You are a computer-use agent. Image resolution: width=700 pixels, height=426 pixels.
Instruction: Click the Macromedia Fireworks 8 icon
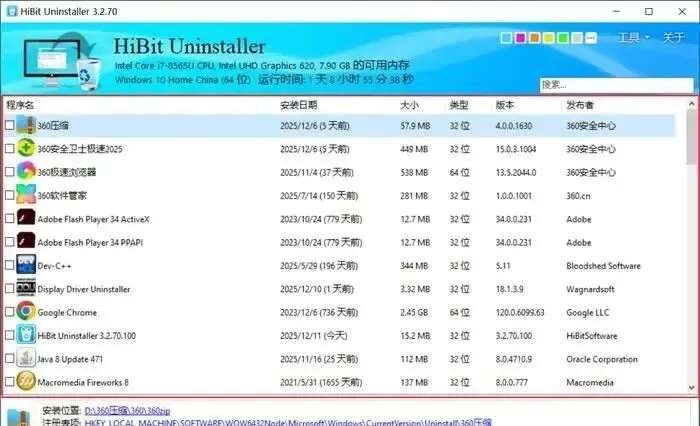click(x=26, y=381)
